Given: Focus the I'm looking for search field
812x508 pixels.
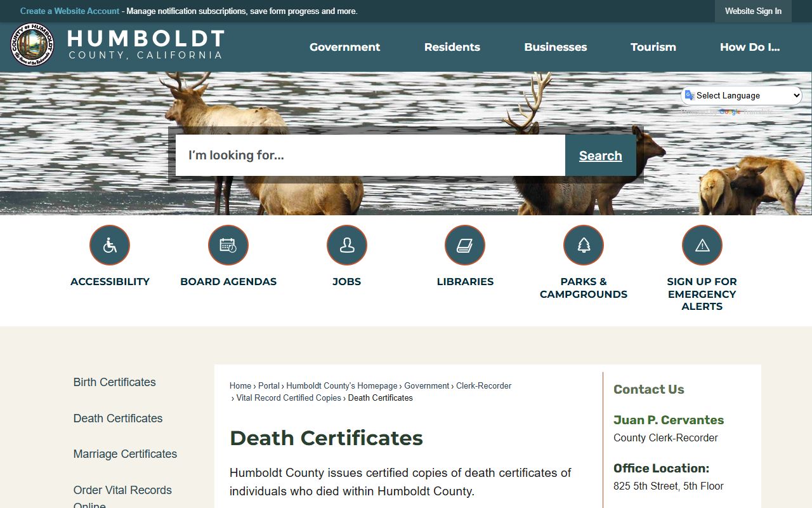Looking at the screenshot, I should (370, 156).
